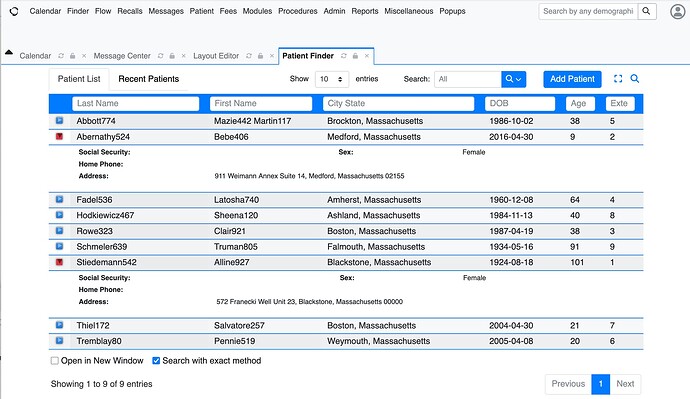Open the Messages menu

pos(166,11)
